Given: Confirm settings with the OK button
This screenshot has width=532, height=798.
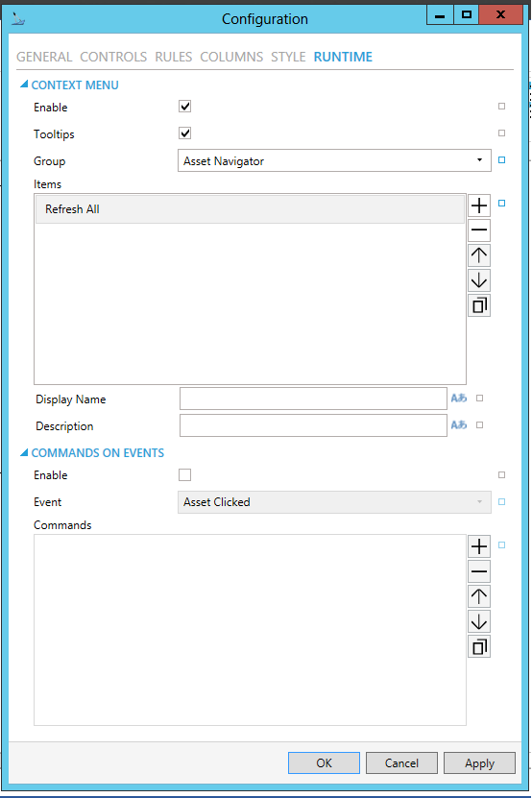Looking at the screenshot, I should pos(324,762).
